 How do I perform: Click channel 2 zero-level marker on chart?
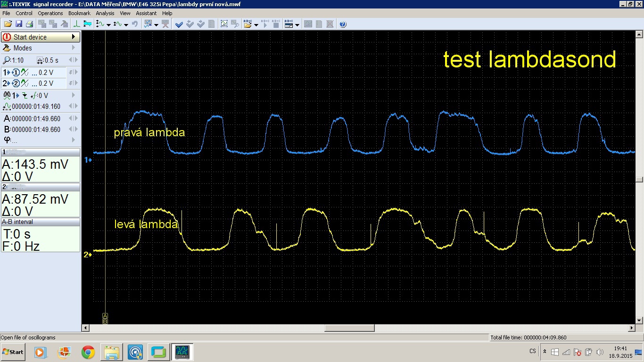point(88,255)
